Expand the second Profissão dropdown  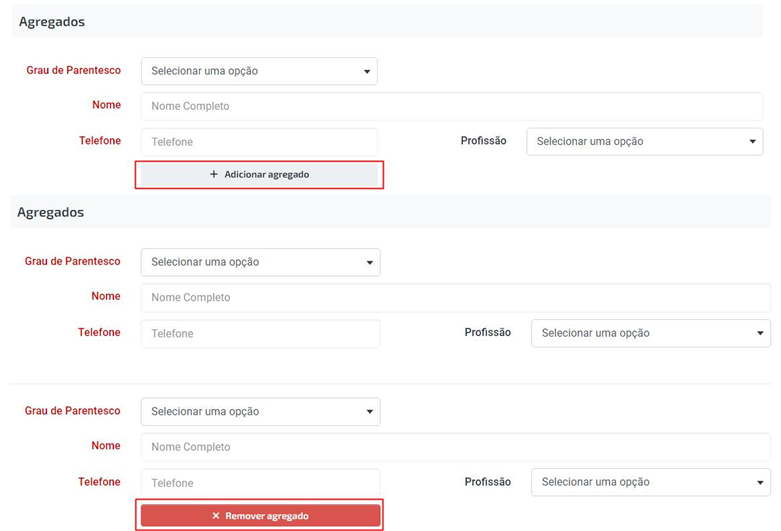651,333
